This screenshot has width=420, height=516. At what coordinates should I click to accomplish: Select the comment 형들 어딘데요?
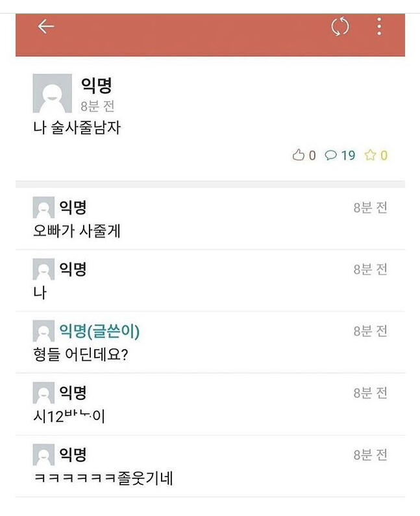[80, 354]
